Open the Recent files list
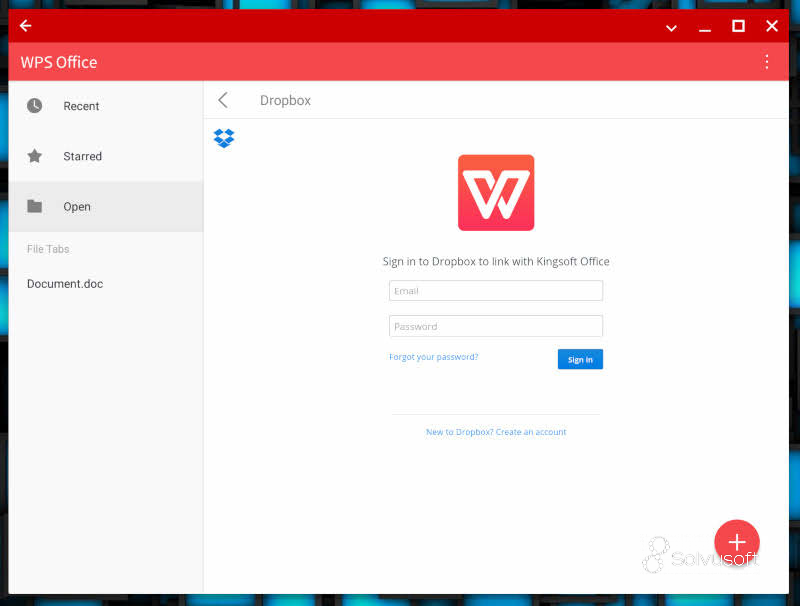The image size is (800, 606). [106, 106]
